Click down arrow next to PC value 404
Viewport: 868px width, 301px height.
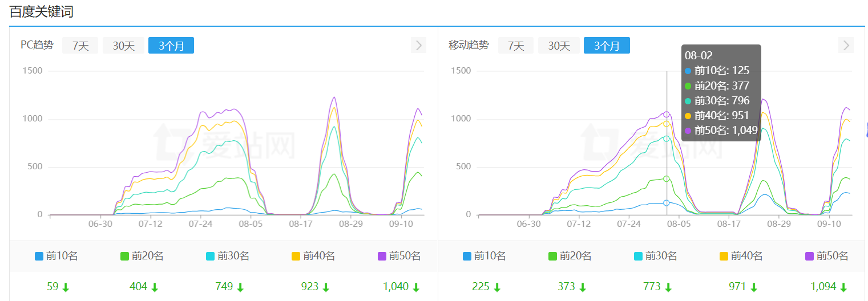[x=154, y=287]
